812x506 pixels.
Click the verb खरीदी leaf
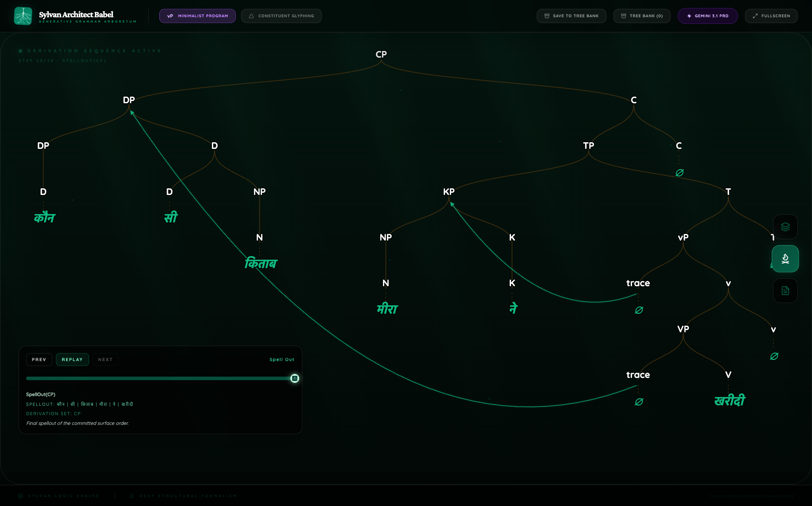730,401
